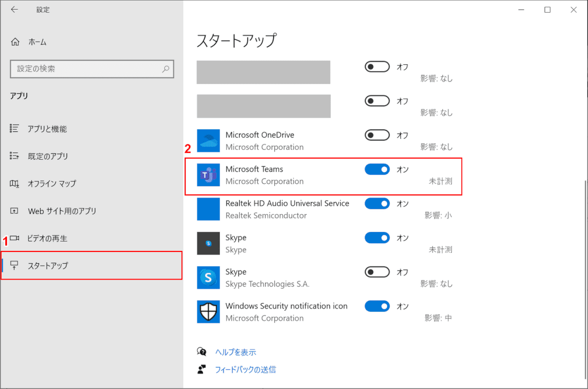
Task: Click the back arrow in Settings
Action: tap(15, 10)
